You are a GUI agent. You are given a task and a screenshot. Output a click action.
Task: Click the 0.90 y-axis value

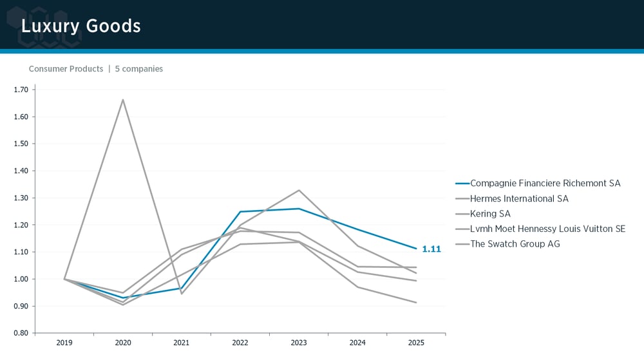pyautogui.click(x=21, y=306)
